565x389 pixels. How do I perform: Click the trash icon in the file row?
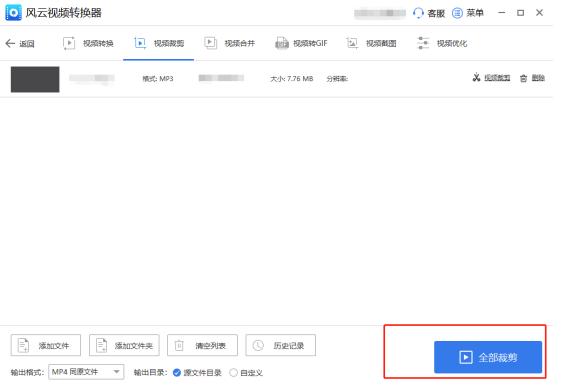pos(523,78)
